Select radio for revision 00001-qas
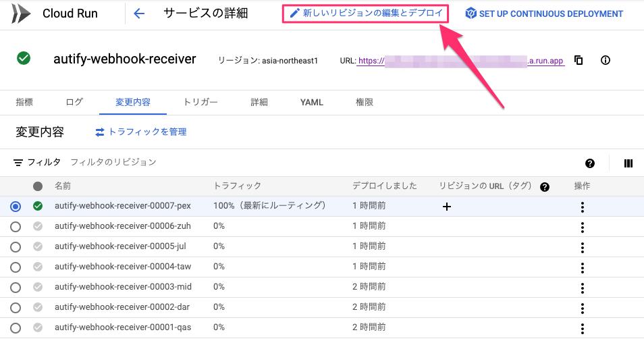644x345 pixels. [16, 328]
